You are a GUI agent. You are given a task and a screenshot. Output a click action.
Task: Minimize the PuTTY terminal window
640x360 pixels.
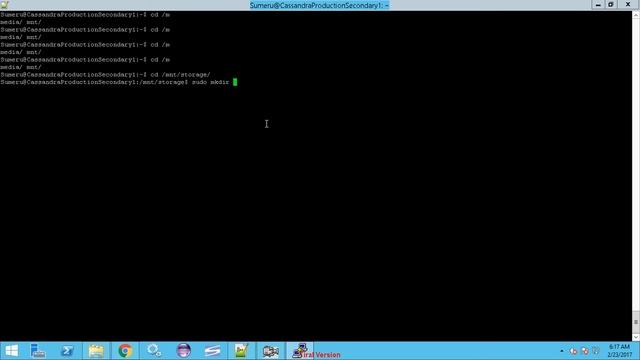pos(598,5)
